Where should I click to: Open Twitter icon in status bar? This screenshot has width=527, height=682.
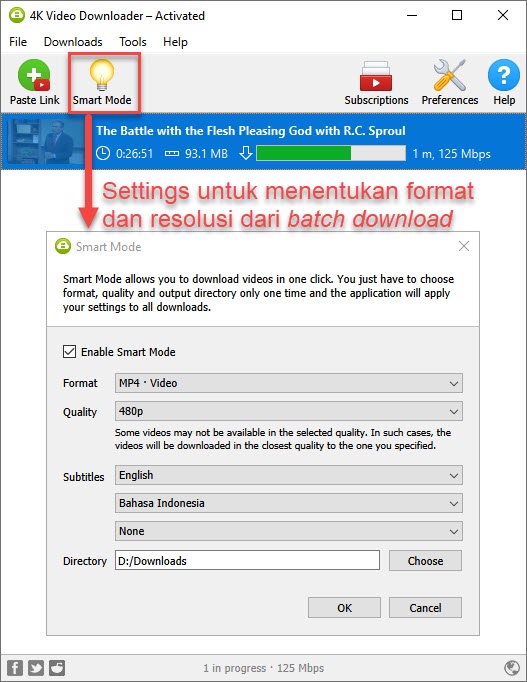tap(36, 668)
